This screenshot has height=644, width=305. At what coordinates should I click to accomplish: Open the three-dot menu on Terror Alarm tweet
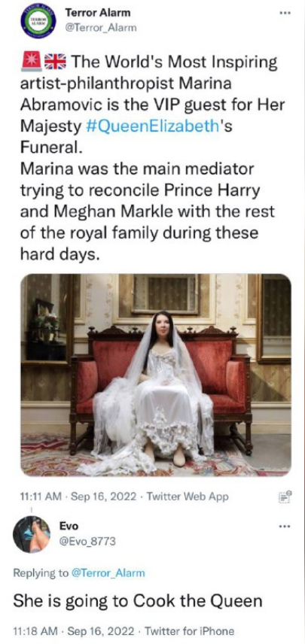(285, 13)
